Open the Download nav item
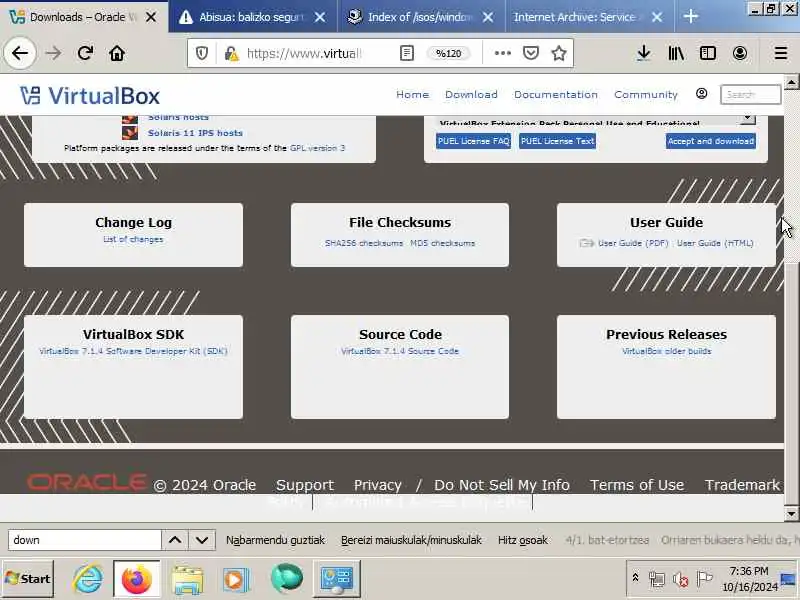This screenshot has width=800, height=600. (471, 94)
